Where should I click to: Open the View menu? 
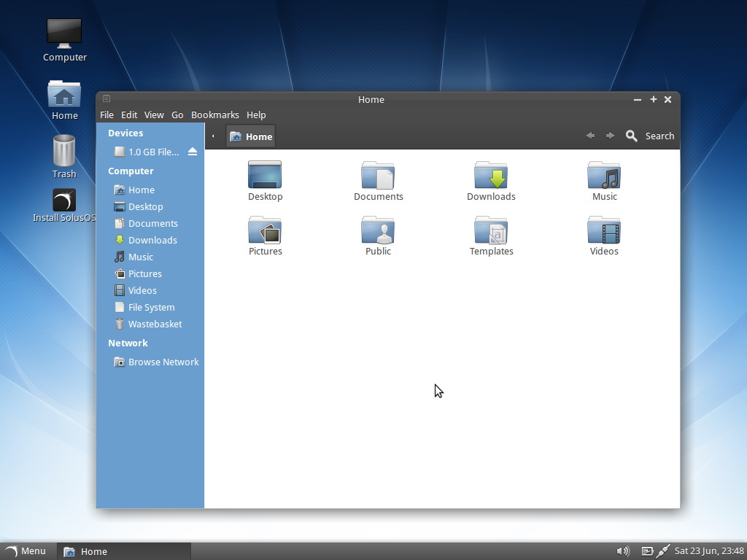tap(154, 114)
